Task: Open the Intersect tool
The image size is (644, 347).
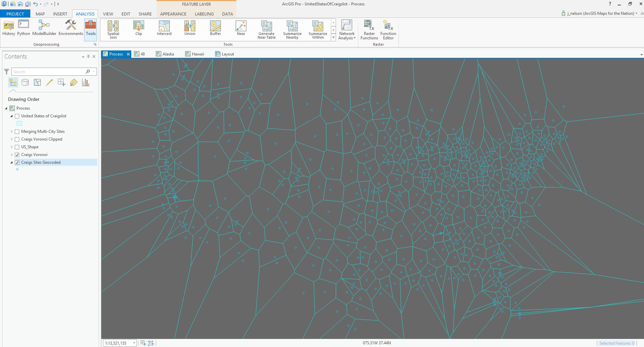Action: [164, 28]
